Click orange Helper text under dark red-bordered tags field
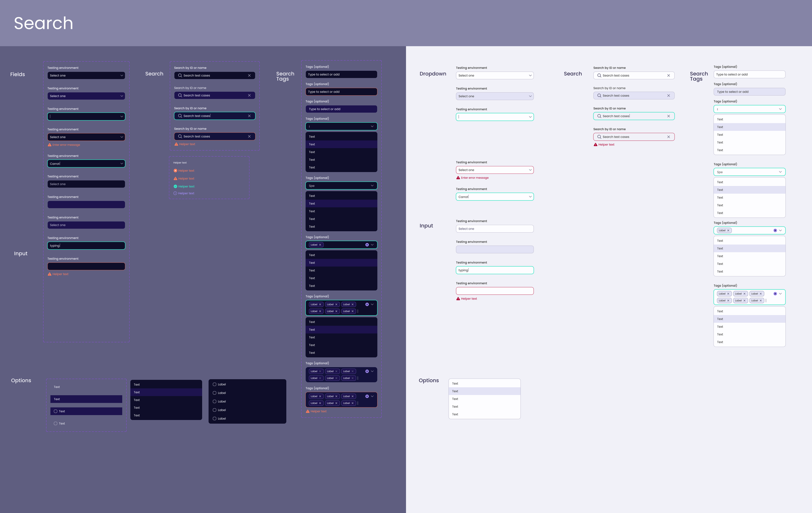 point(318,412)
